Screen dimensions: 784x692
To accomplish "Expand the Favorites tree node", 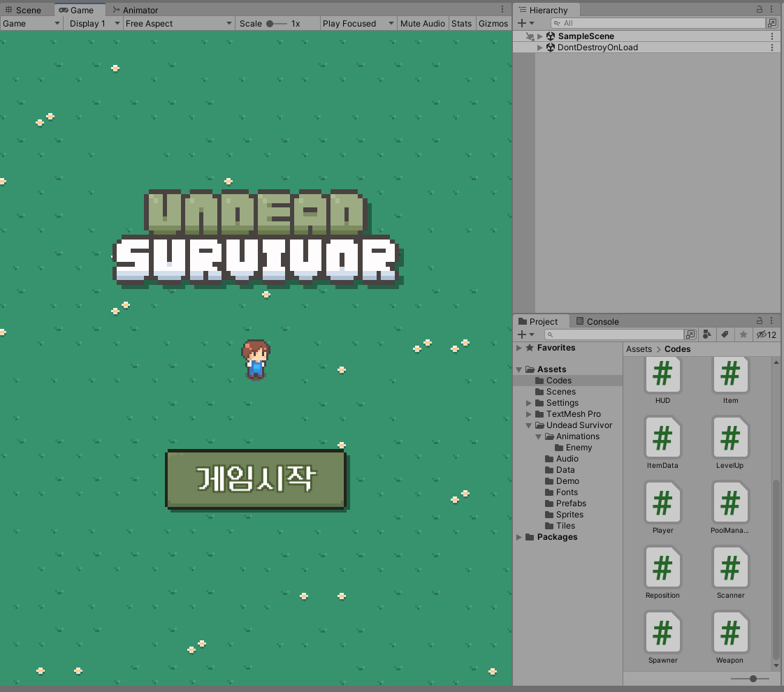I will 519,348.
